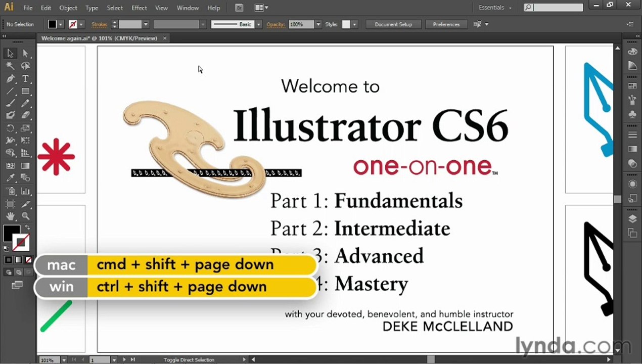This screenshot has height=364, width=642.
Task: Select the Slice tool
Action: pos(25,204)
